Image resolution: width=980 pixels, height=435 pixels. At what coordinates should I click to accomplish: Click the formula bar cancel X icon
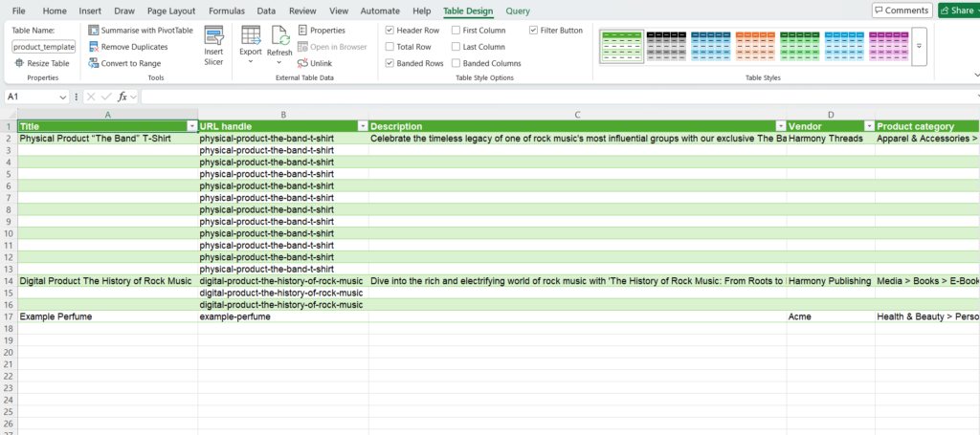coord(91,97)
